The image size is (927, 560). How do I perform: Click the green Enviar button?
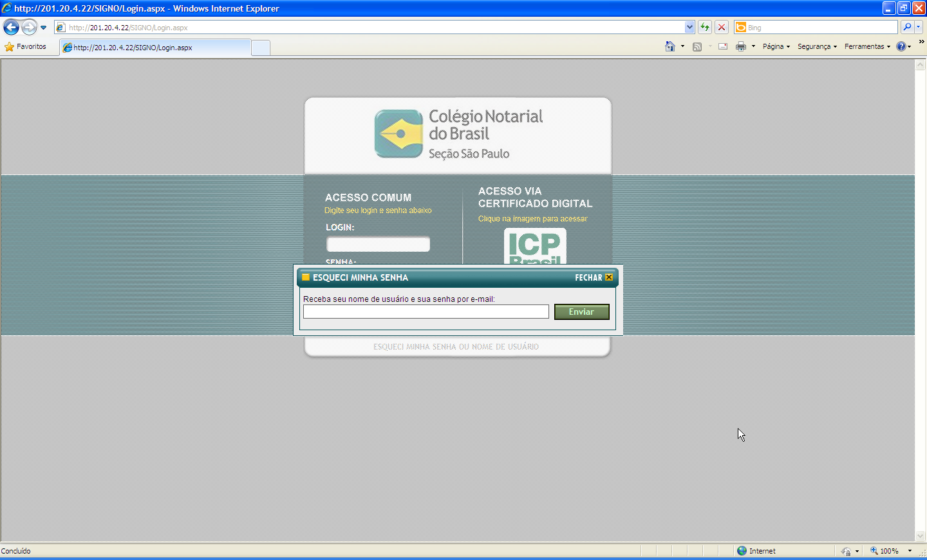tap(581, 312)
